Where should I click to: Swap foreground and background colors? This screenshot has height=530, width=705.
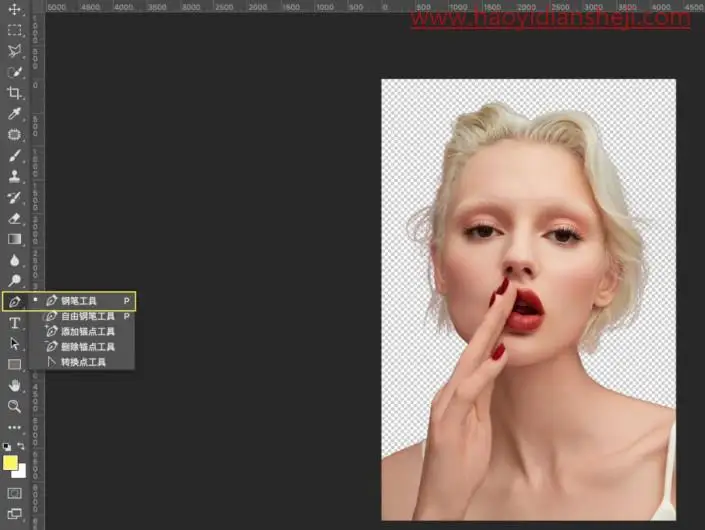pyautogui.click(x=21, y=446)
